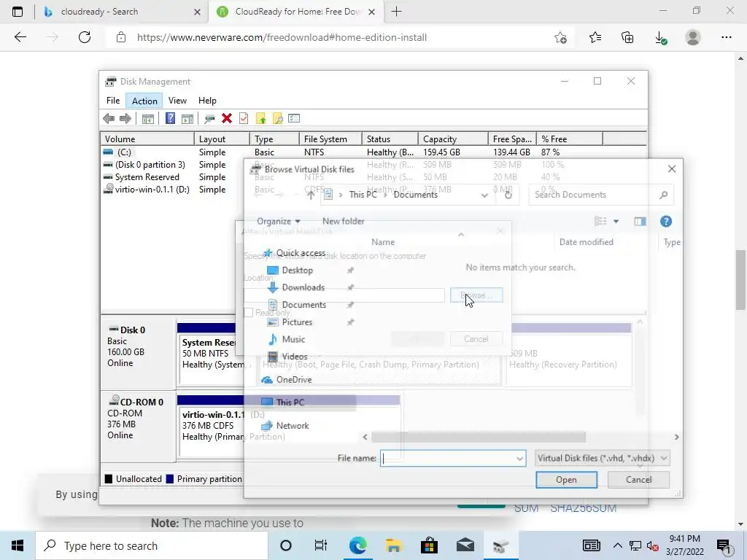Open Edge Collections icon
The height and width of the screenshot is (560, 747).
(627, 37)
